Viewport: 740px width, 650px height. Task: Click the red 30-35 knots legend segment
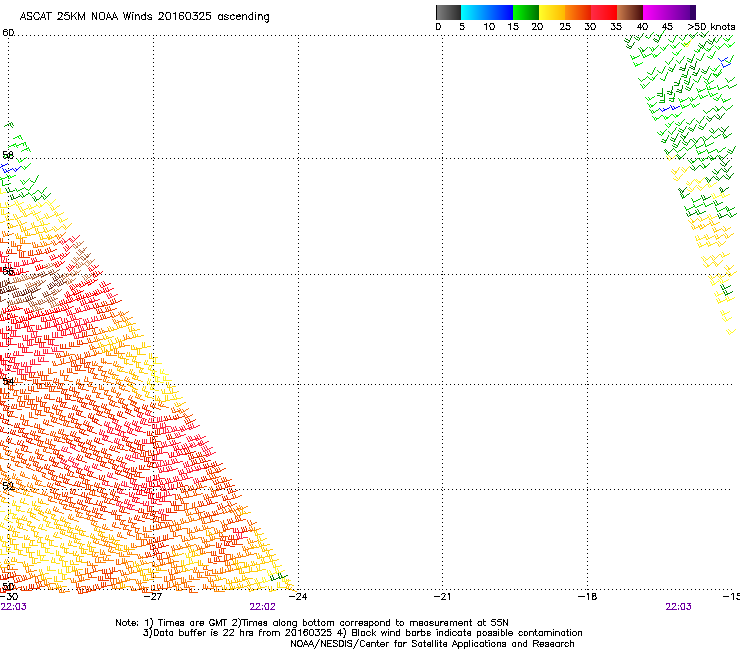pos(604,12)
